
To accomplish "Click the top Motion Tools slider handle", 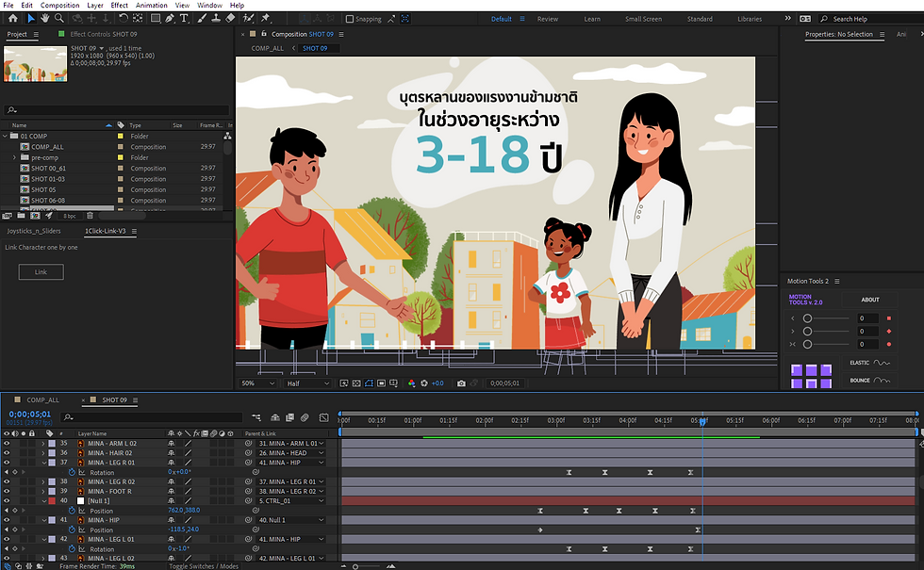I will [x=808, y=318].
